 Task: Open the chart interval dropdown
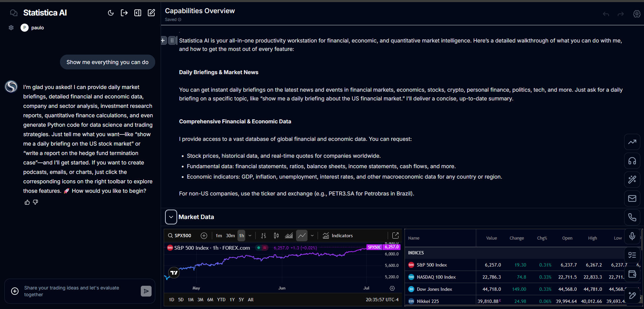[250, 236]
